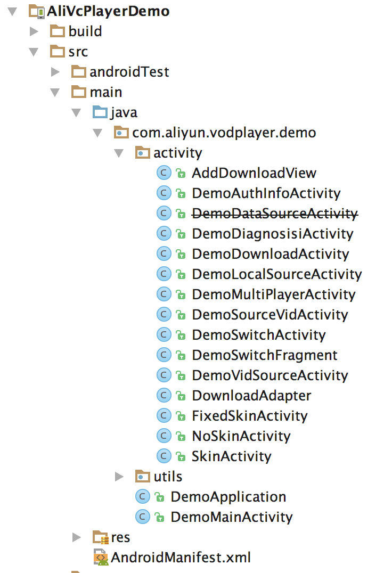
Task: Expand the androidTest folder arrow
Action: coord(55,72)
